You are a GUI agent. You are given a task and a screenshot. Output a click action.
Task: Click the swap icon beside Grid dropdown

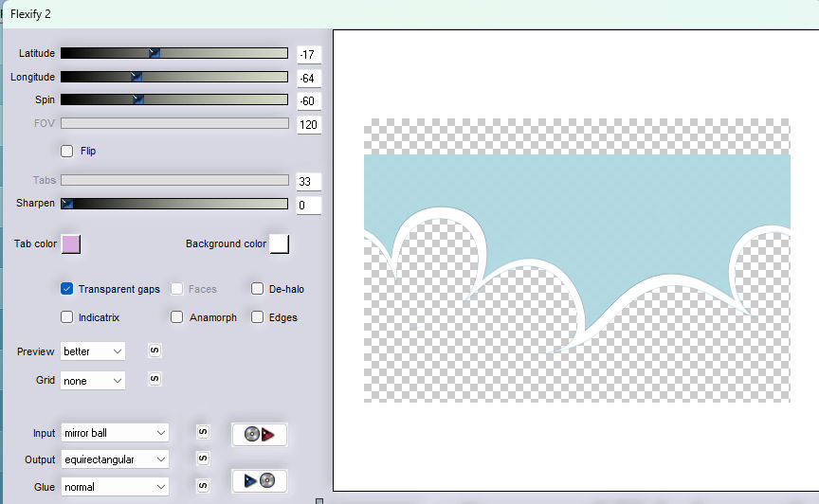(155, 379)
